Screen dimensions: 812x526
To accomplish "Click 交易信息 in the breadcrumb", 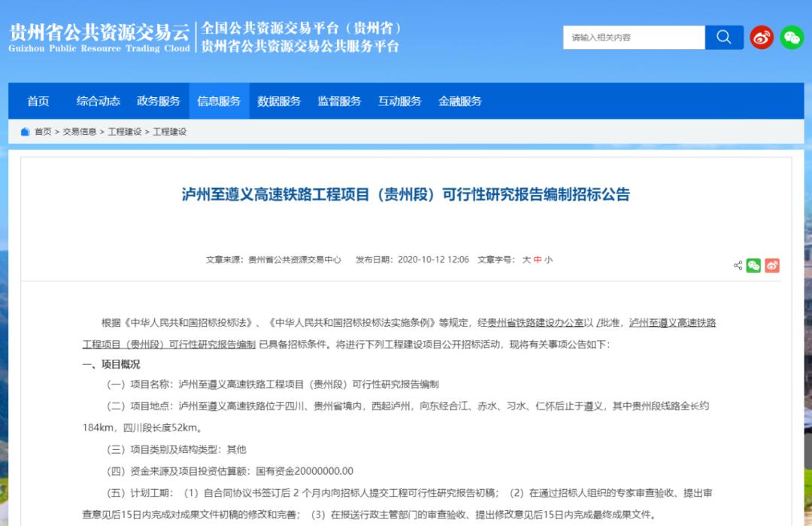I will click(79, 132).
